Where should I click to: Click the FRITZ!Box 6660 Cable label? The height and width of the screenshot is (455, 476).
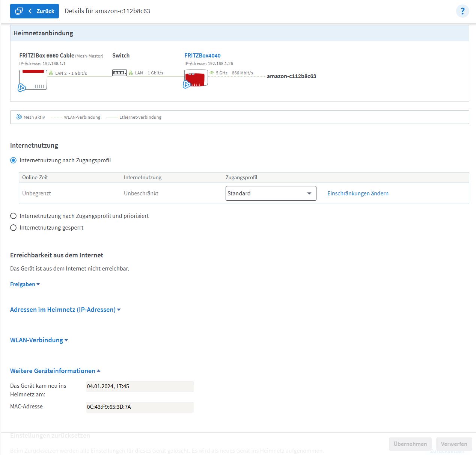(47, 56)
